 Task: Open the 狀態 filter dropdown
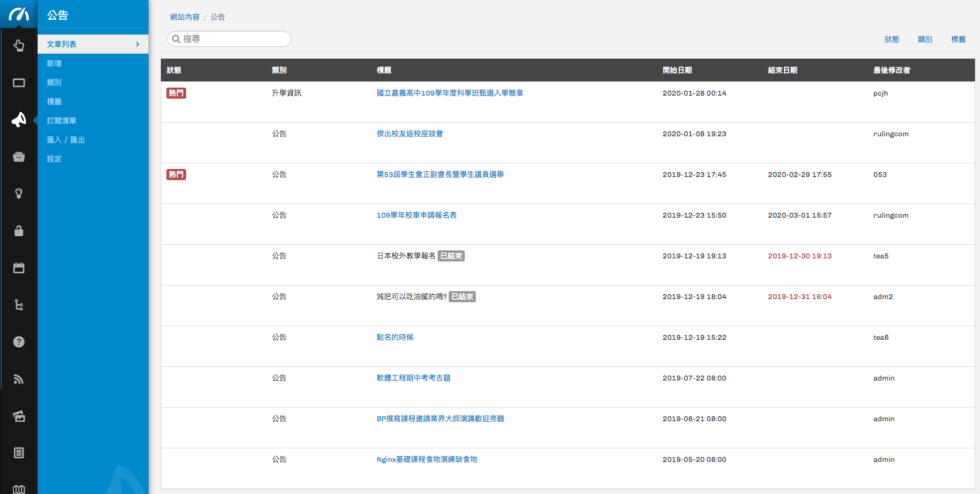(x=891, y=39)
